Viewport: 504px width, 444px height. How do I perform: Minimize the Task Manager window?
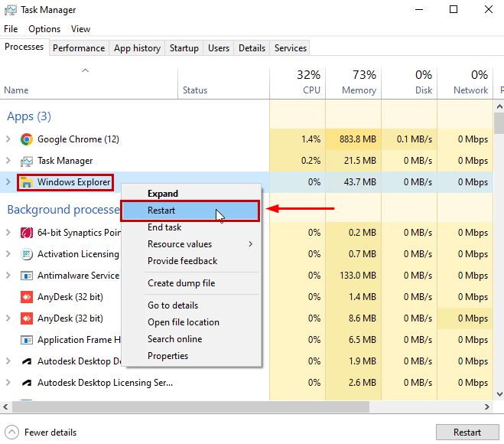419,10
